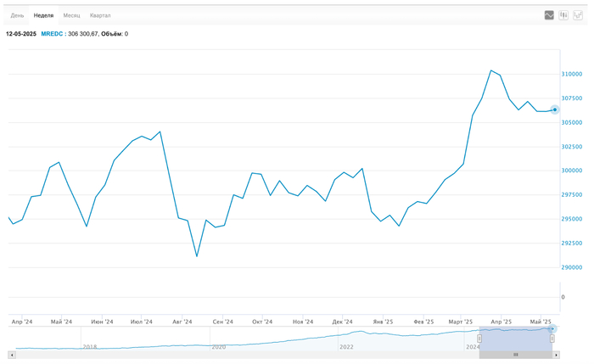
Task: Click the navigator's right range handle
Action: [552, 339]
